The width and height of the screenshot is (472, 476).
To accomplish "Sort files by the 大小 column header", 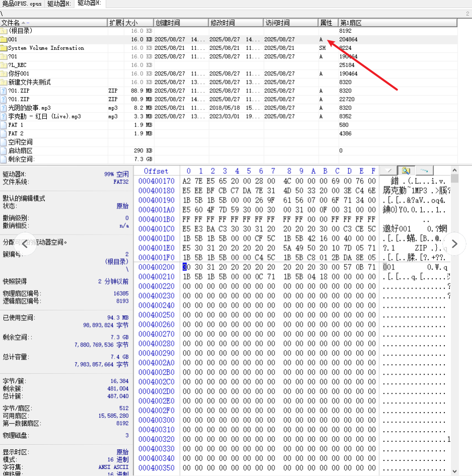I will (139, 23).
